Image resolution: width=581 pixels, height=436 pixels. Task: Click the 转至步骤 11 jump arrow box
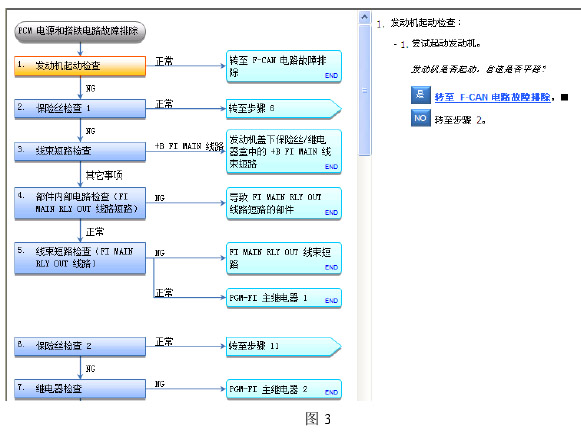(x=283, y=347)
